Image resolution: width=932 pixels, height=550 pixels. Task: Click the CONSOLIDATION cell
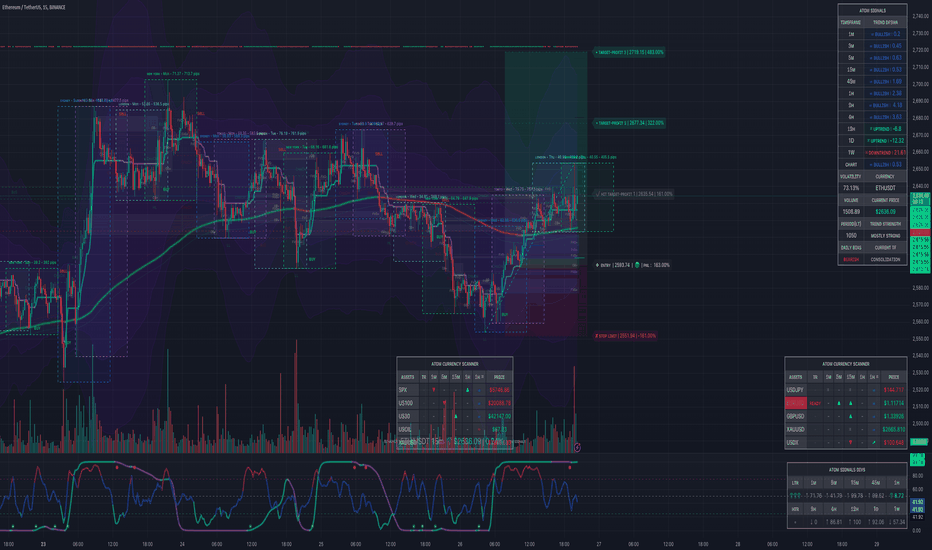(x=885, y=259)
